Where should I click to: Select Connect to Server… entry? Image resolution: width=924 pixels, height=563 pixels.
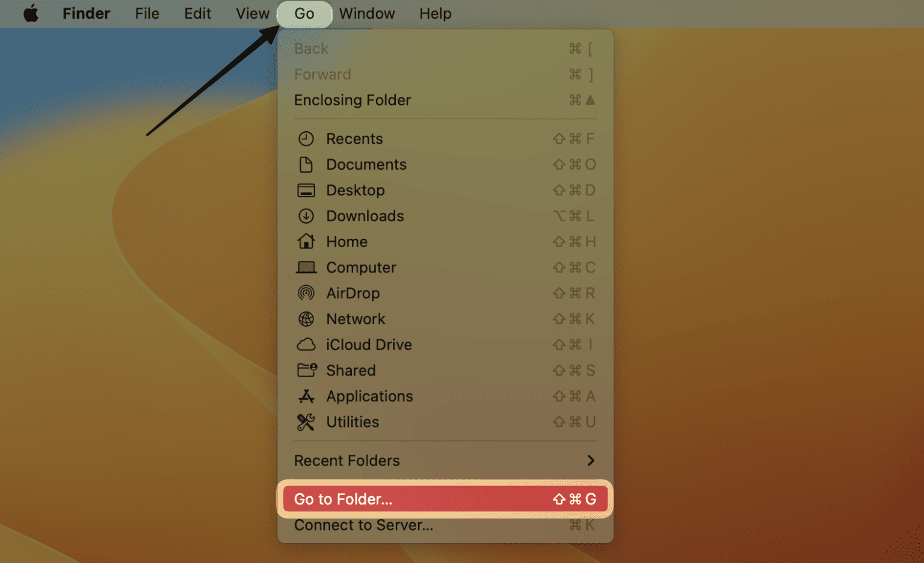click(x=363, y=525)
